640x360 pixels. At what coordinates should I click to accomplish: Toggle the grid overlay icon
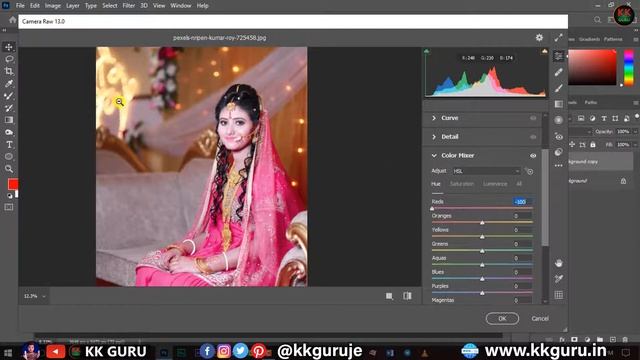[558, 295]
